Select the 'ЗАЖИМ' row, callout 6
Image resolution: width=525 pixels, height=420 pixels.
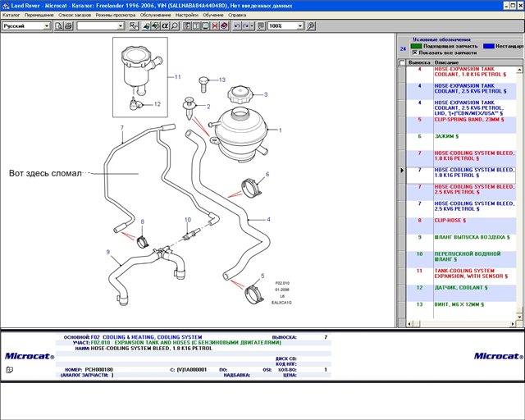(x=461, y=142)
